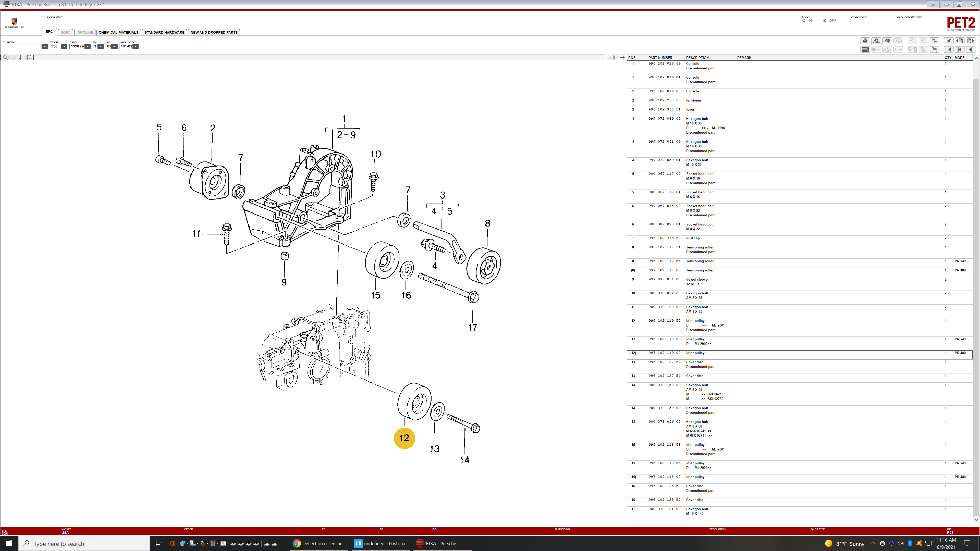Open the New and Dropped Parts tab

tap(214, 32)
